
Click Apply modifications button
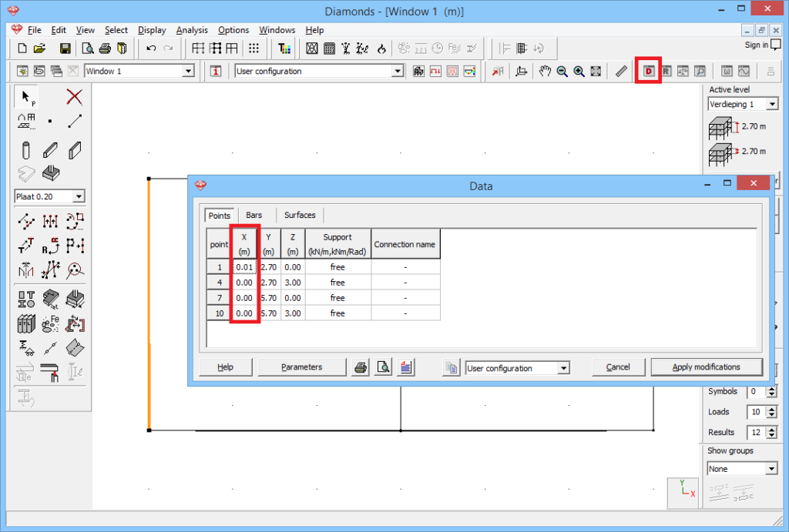point(707,367)
